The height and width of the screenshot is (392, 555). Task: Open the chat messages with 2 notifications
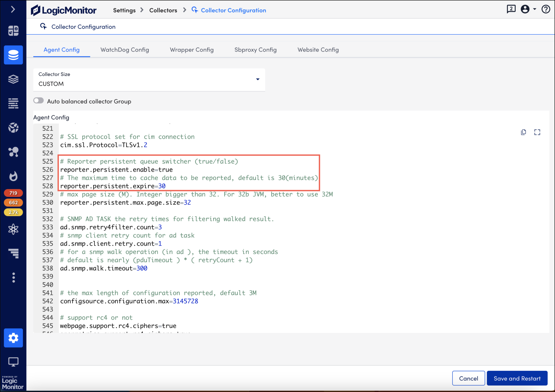[x=511, y=9]
